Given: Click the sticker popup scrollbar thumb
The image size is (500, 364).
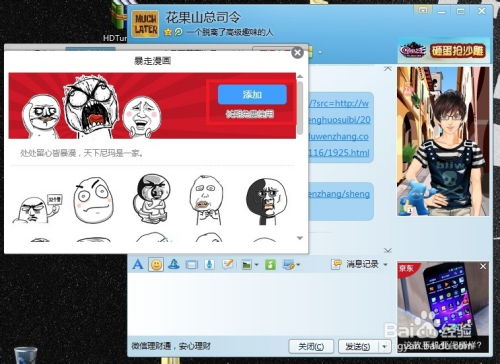Looking at the screenshot, I should tap(300, 108).
